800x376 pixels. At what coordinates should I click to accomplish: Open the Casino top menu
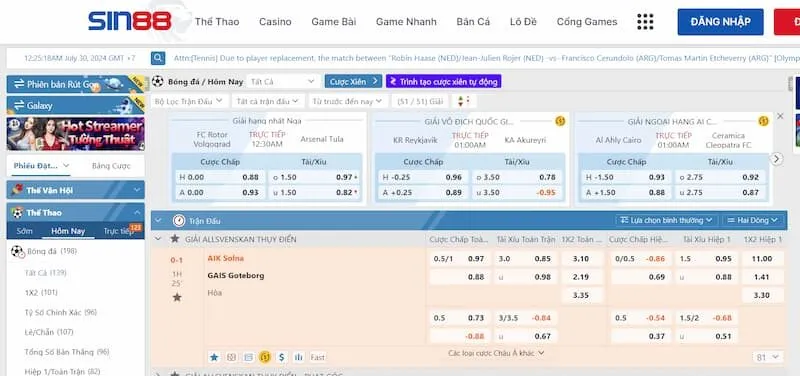click(x=275, y=22)
